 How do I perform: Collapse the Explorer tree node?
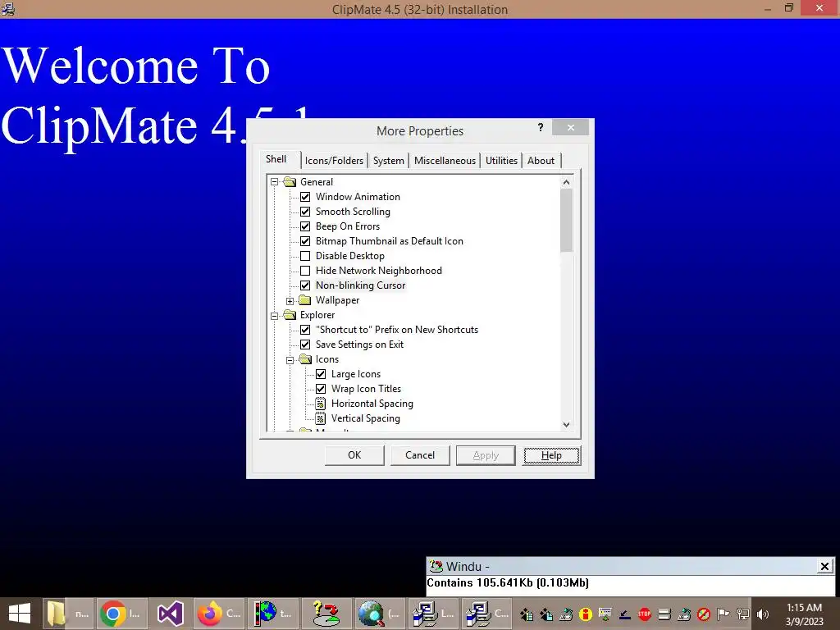click(x=274, y=316)
